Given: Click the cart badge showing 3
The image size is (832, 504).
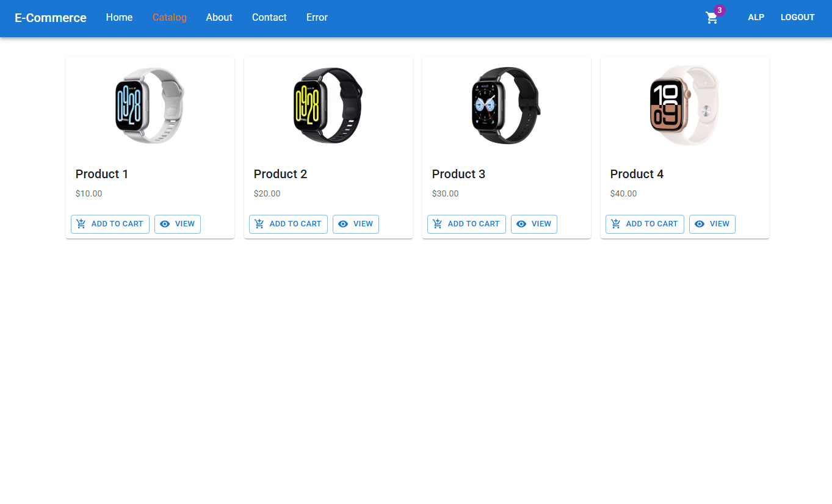Looking at the screenshot, I should coord(720,10).
